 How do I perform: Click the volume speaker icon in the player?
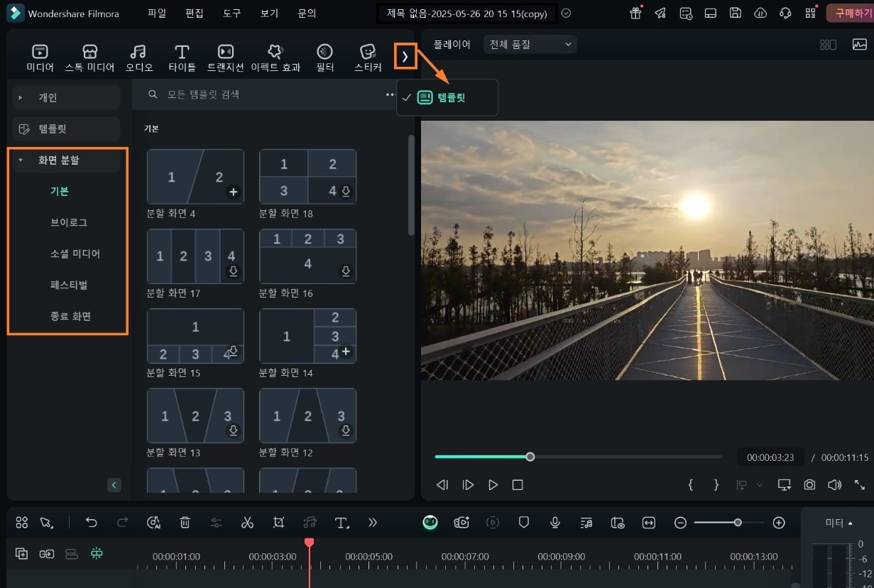tap(834, 484)
